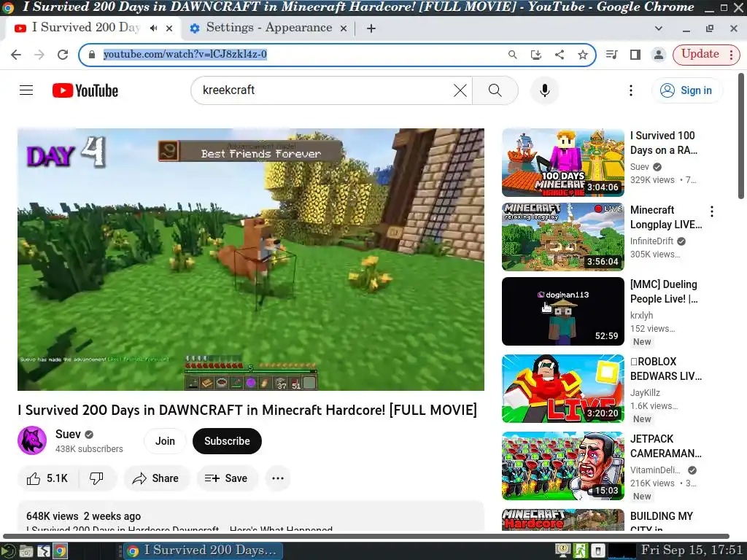
Task: Save the video to a playlist
Action: tap(227, 478)
